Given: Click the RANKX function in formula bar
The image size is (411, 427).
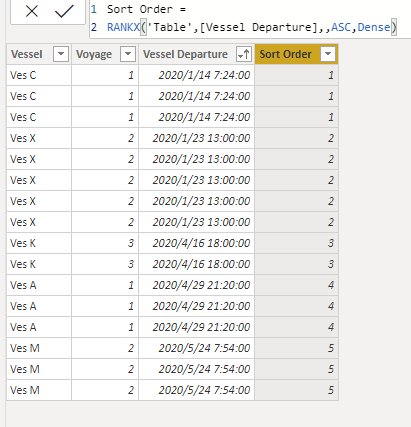Looking at the screenshot, I should (123, 27).
